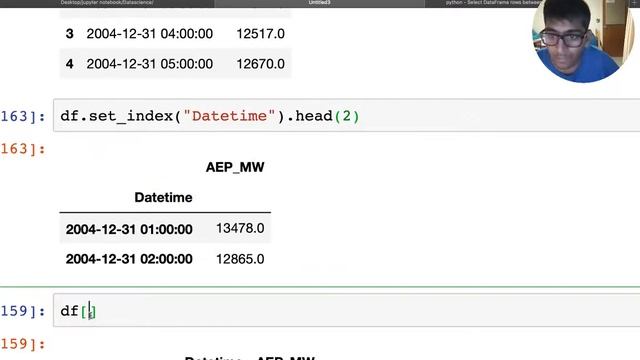
Task: Select the index value 2004-12-31 01:00:00
Action: click(x=129, y=229)
